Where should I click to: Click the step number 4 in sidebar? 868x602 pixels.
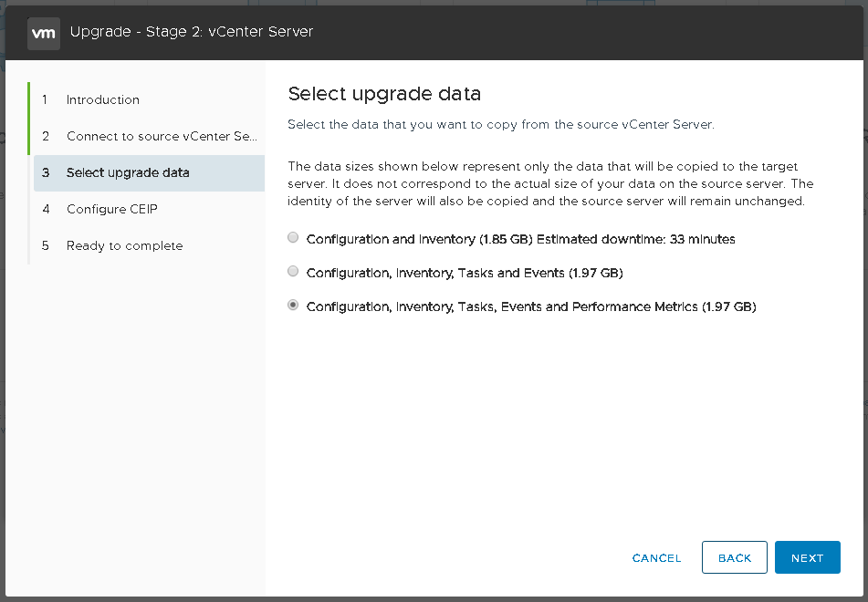click(46, 209)
